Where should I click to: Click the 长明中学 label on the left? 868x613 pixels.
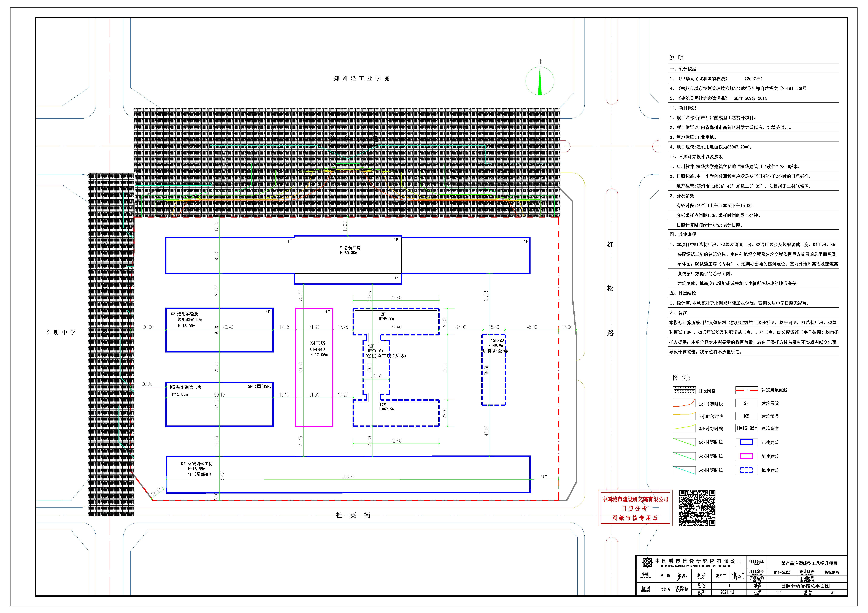click(61, 332)
